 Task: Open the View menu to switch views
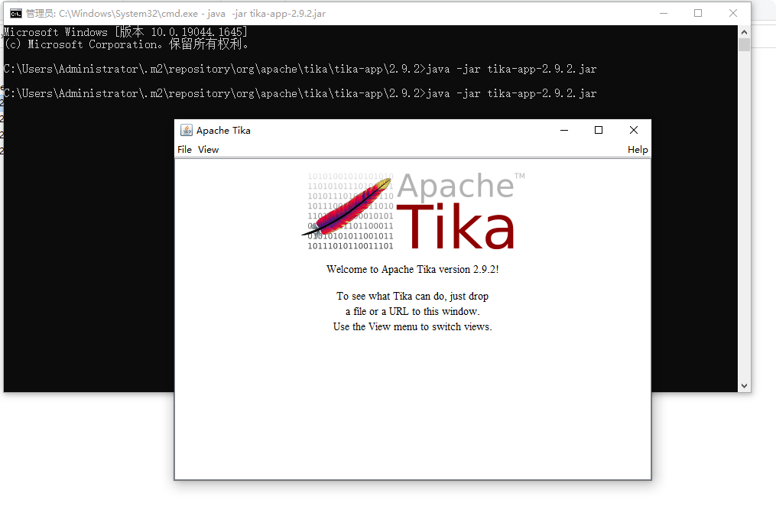[x=207, y=149]
